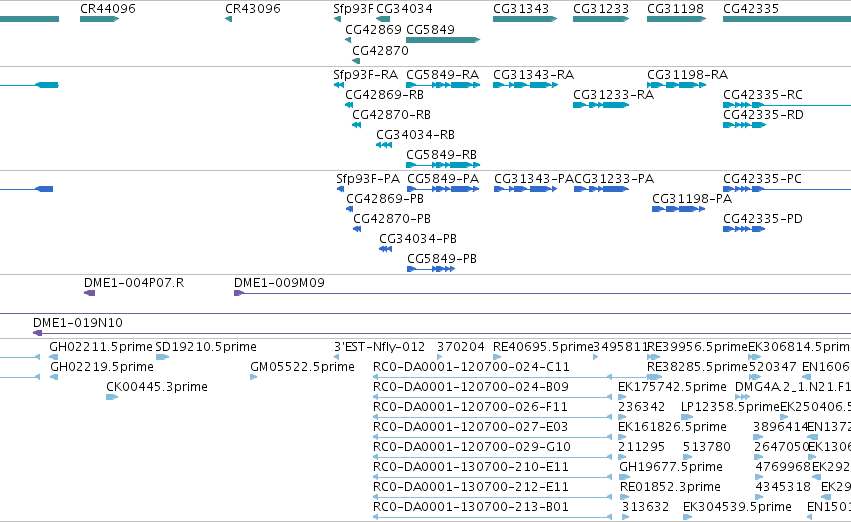Open the GH19677.5prime EST label
Image resolution: width=851 pixels, height=522 pixels.
pyautogui.click(x=671, y=467)
